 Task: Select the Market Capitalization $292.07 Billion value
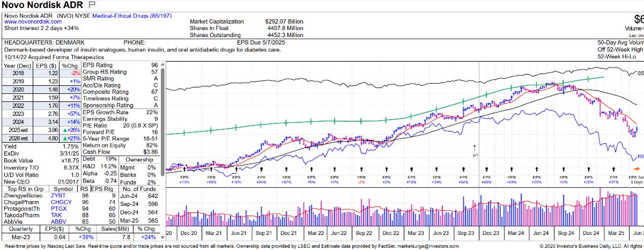284,22
